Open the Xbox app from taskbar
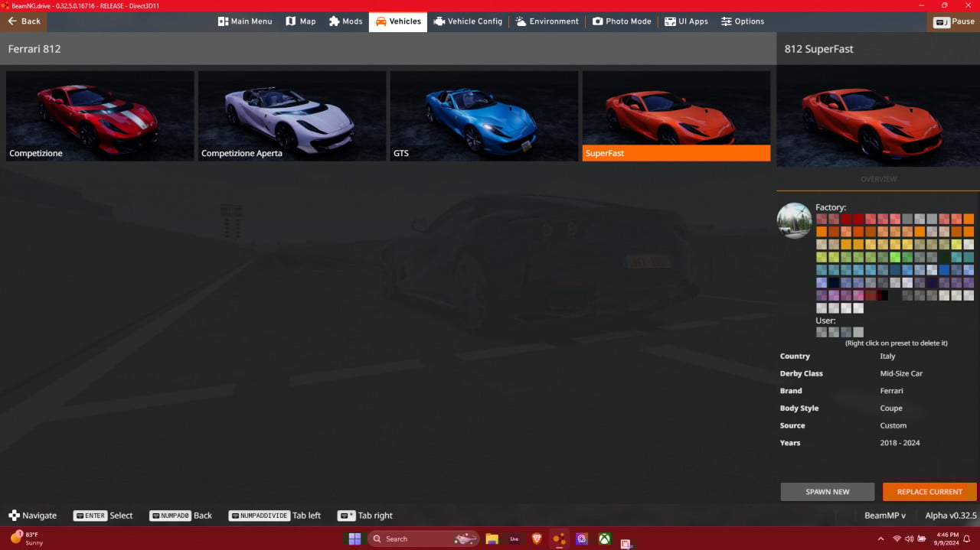This screenshot has height=550, width=980. click(x=605, y=539)
